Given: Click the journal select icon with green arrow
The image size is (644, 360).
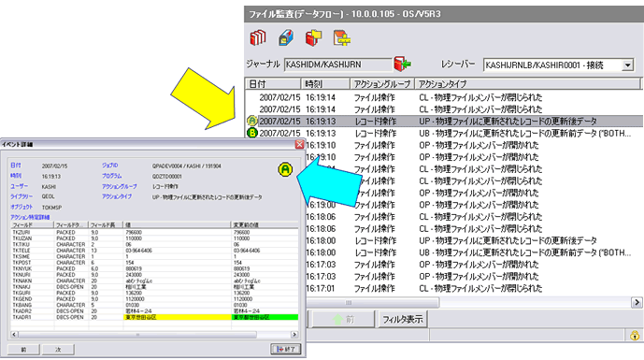Looking at the screenshot, I should point(403,65).
